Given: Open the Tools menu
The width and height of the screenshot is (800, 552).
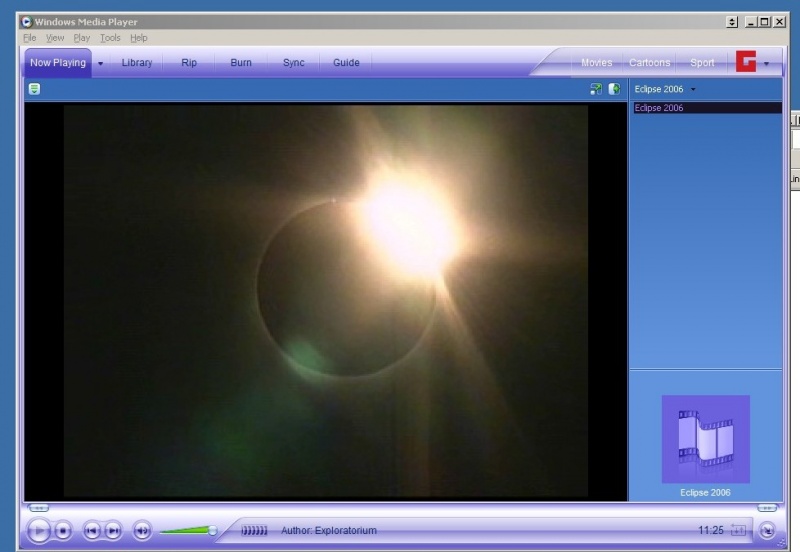Looking at the screenshot, I should 110,38.
